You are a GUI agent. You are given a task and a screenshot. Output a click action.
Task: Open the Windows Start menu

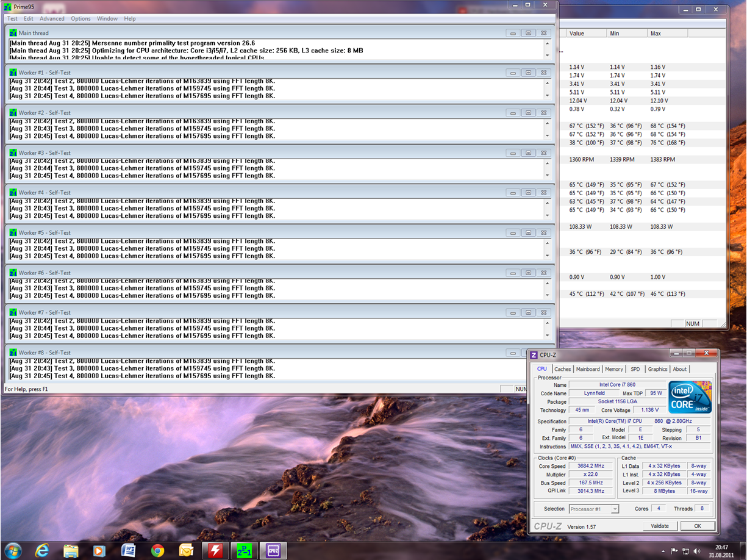point(13,551)
